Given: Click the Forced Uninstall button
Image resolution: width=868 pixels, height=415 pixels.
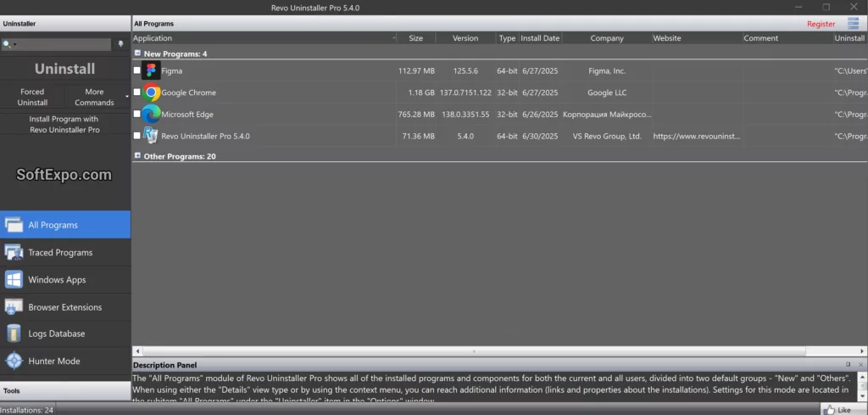Looking at the screenshot, I should [32, 97].
